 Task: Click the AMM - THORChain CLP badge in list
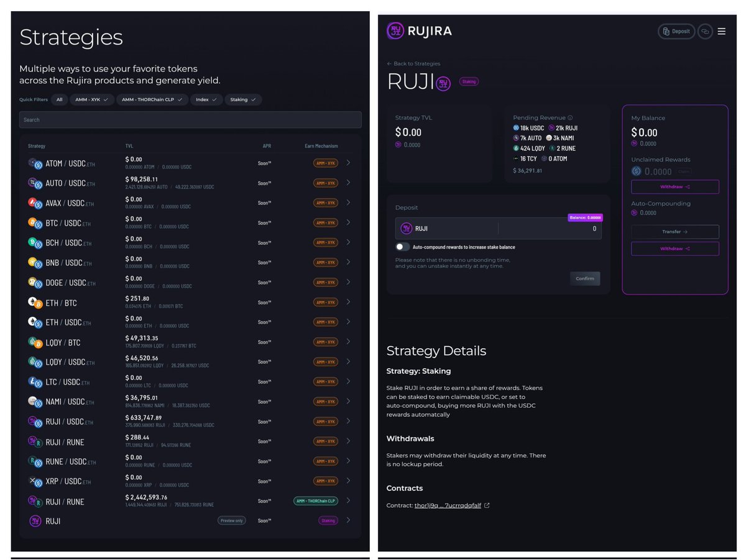pos(315,501)
